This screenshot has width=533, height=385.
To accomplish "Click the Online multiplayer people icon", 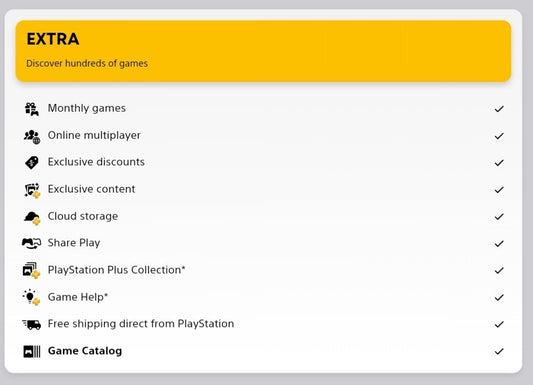I will [32, 136].
